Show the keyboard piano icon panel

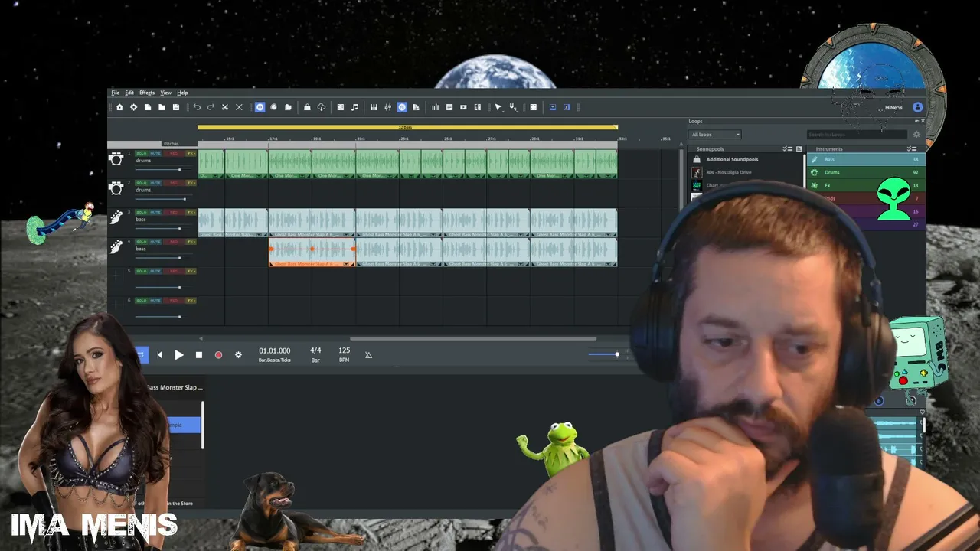pos(374,107)
